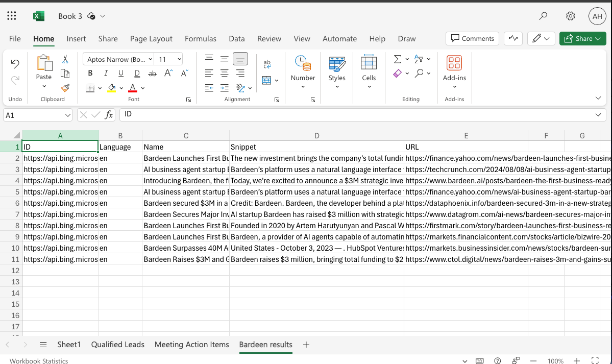Click the Clear eraser icon
612x364 pixels.
click(x=397, y=74)
